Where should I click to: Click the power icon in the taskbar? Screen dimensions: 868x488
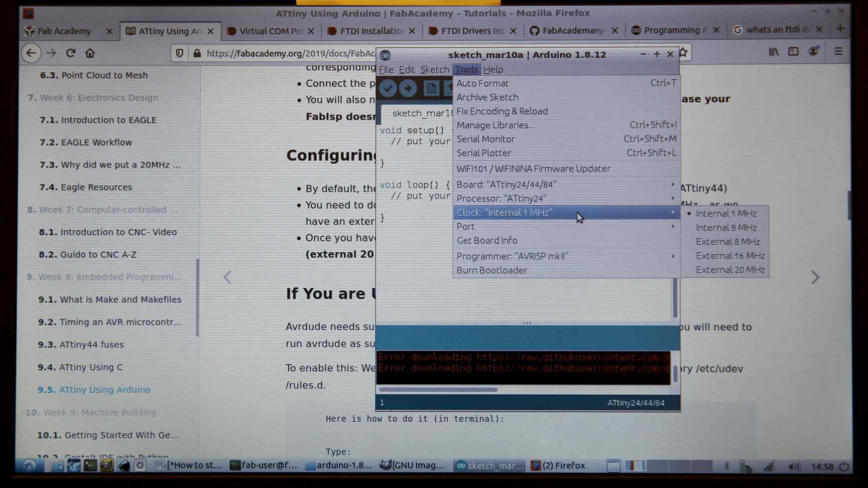point(844,467)
